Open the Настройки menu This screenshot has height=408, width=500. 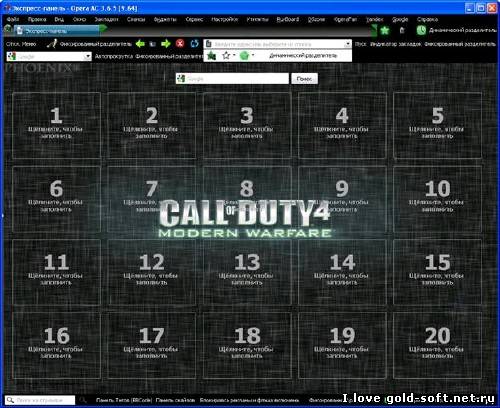tap(224, 19)
